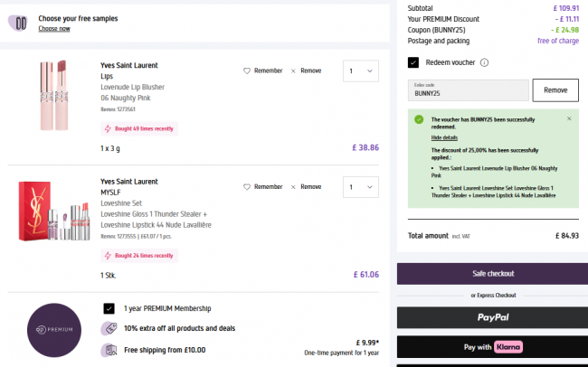The width and height of the screenshot is (588, 367).
Task: Click the X icon to remove Lip Blusher
Action: [293, 71]
